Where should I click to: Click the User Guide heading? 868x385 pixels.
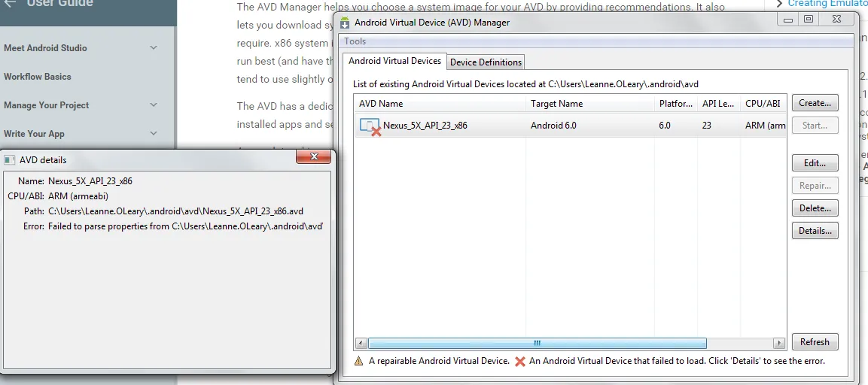(59, 4)
